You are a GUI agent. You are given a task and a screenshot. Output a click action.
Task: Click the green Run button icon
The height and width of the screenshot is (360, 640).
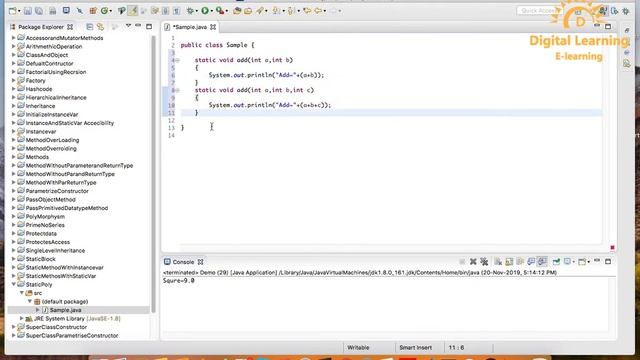205,11
